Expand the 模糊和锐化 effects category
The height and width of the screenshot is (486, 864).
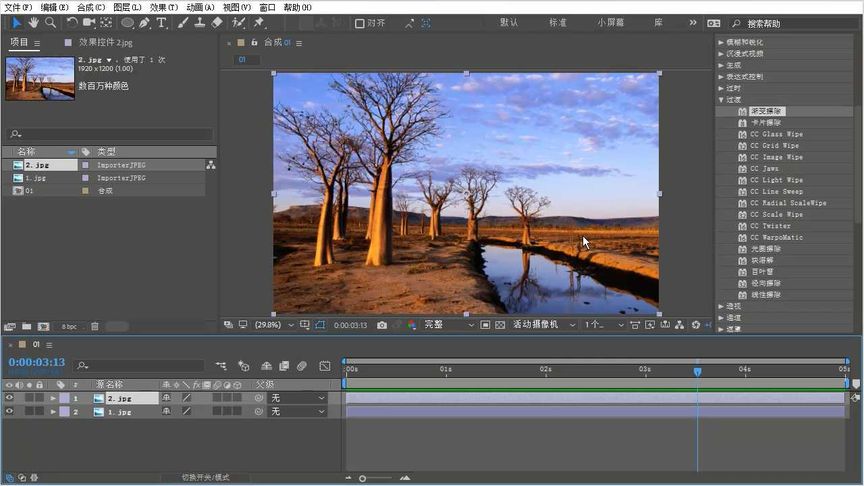coord(744,42)
